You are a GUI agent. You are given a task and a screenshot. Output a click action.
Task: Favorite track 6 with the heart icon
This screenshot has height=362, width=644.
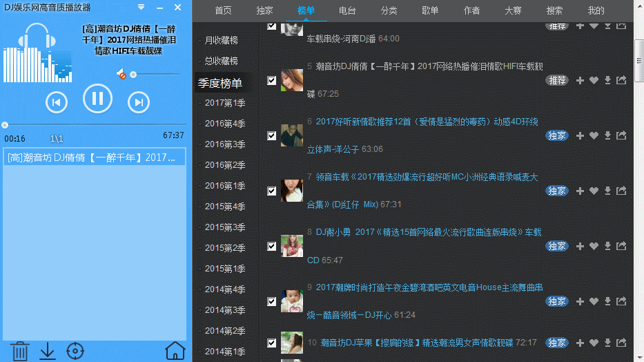594,135
